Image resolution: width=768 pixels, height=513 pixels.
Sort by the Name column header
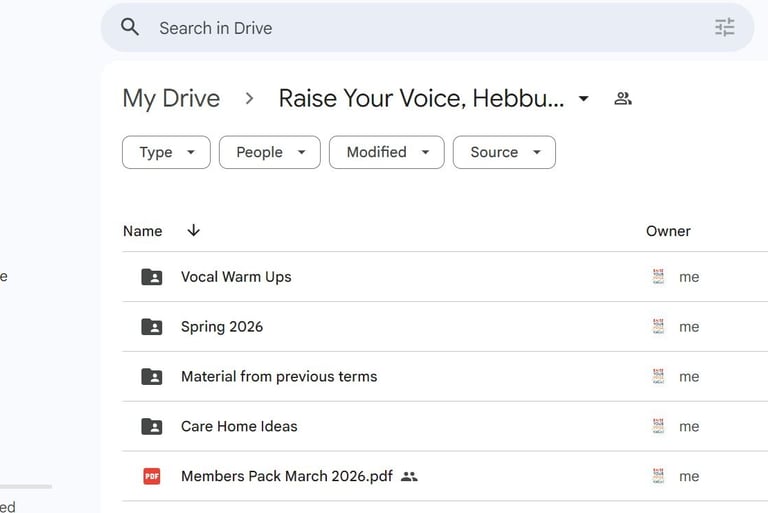(143, 231)
